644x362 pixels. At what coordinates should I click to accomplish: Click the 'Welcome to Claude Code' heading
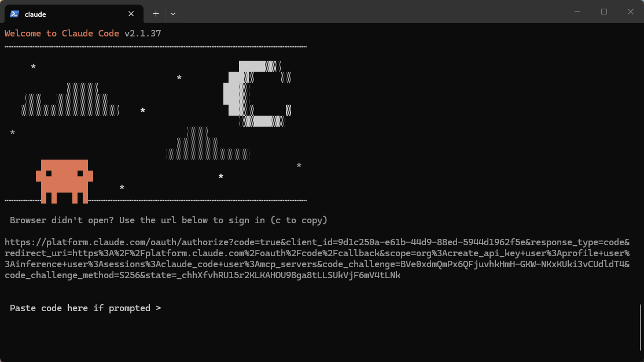click(x=61, y=34)
